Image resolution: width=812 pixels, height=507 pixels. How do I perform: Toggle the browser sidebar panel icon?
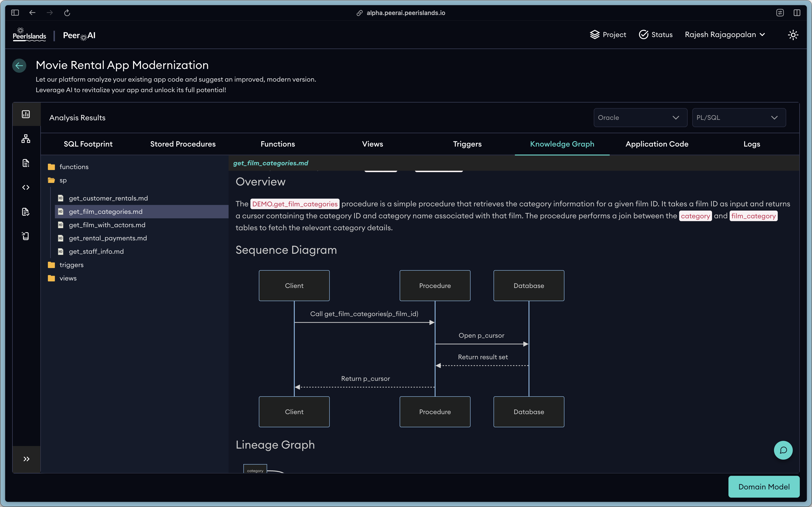(15, 13)
